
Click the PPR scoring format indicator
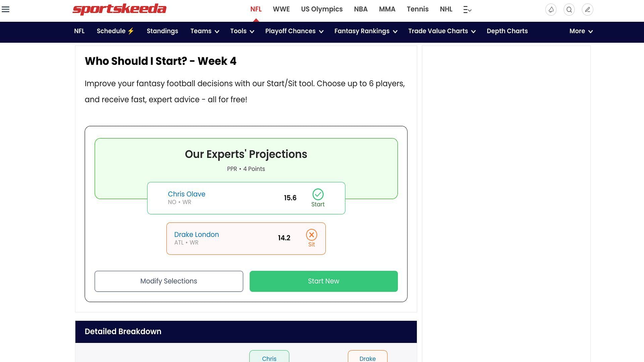coord(232,169)
